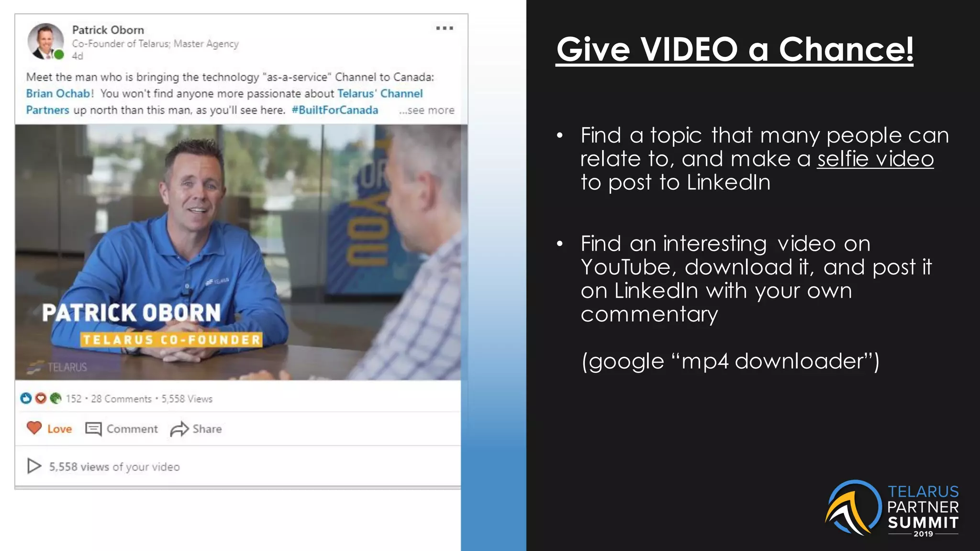Image resolution: width=980 pixels, height=551 pixels.
Task: Open the #BuiltForCanada hashtag
Action: (335, 110)
